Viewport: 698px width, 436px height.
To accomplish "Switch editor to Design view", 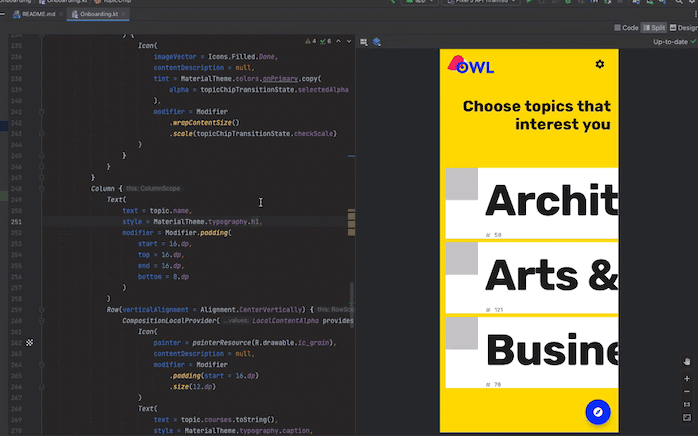I will click(685, 28).
